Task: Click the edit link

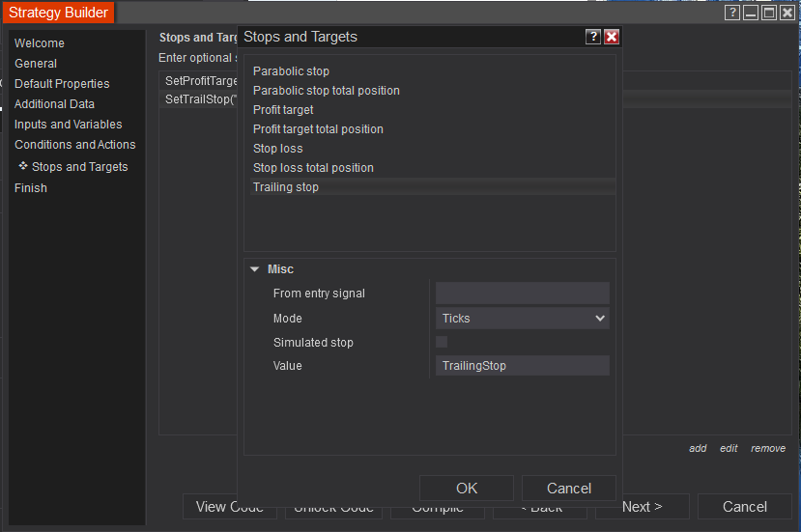Action: pyautogui.click(x=729, y=448)
